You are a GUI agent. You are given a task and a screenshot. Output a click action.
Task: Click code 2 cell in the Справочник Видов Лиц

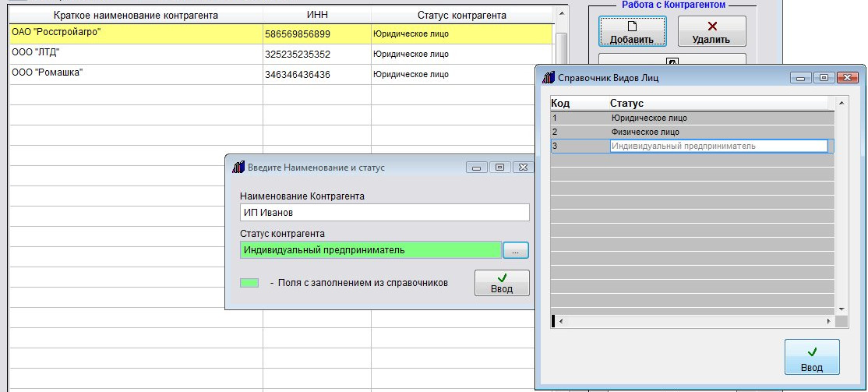tap(580, 132)
